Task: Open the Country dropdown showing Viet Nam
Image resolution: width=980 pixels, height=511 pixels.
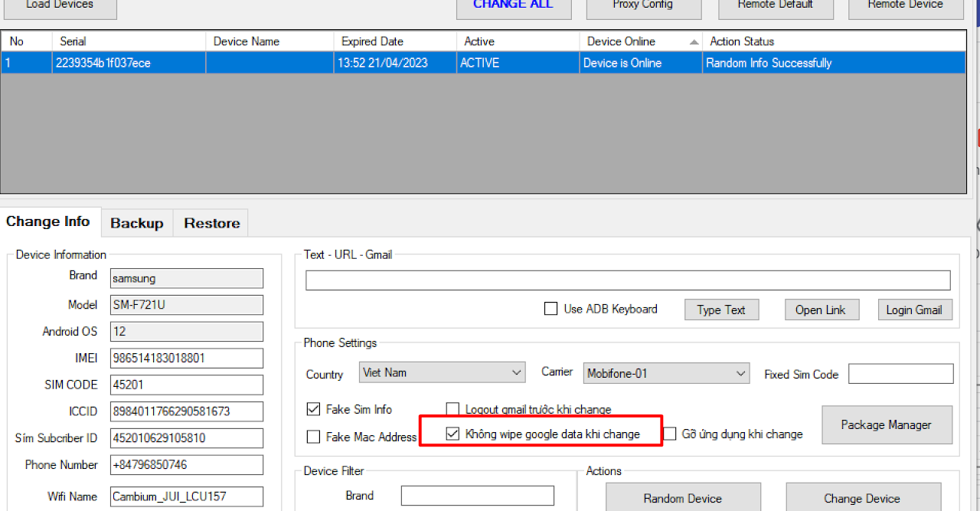Action: pyautogui.click(x=442, y=373)
